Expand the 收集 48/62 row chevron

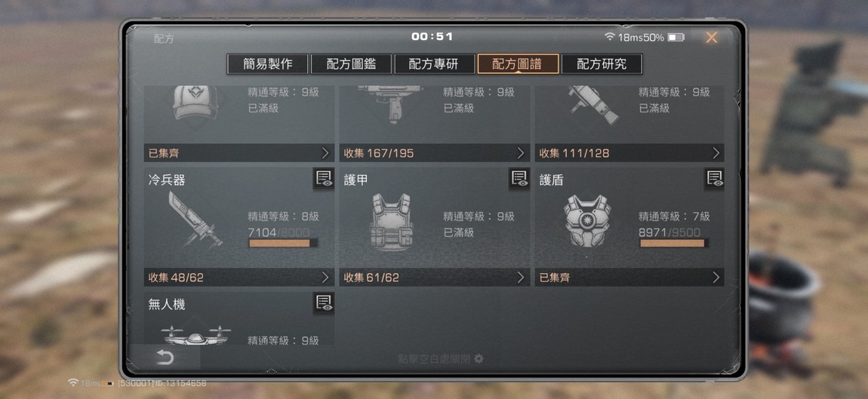click(325, 278)
